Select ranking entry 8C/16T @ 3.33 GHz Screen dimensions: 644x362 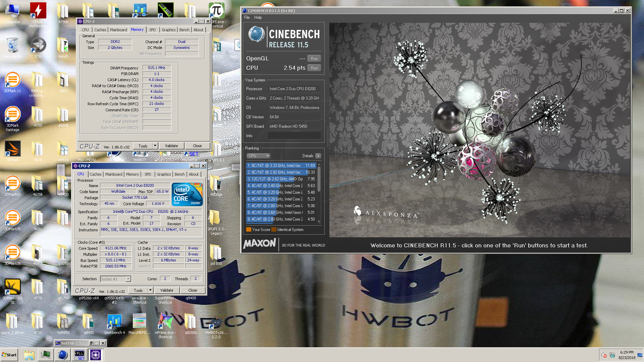tap(281, 166)
